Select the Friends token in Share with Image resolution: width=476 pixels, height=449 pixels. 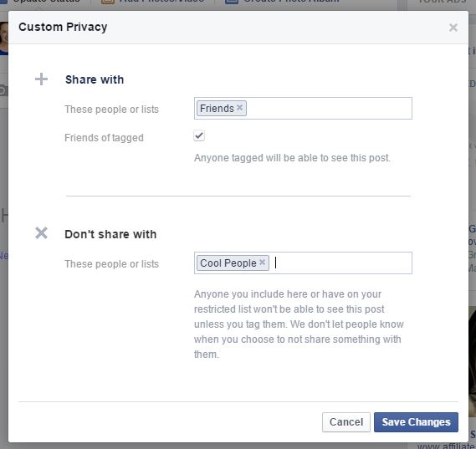coord(222,109)
